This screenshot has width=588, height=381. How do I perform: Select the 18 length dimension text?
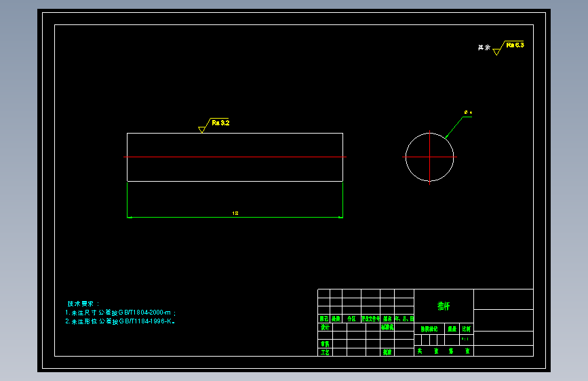(235, 213)
